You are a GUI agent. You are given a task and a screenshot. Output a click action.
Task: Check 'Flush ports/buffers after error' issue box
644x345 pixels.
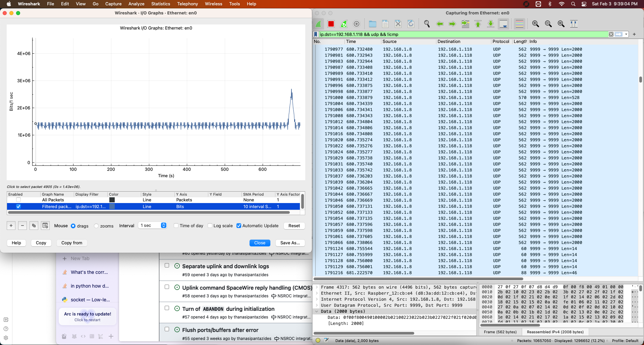point(167,329)
